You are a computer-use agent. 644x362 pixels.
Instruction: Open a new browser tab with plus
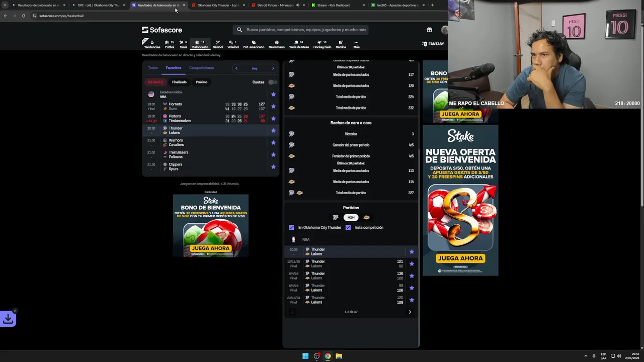(432, 5)
